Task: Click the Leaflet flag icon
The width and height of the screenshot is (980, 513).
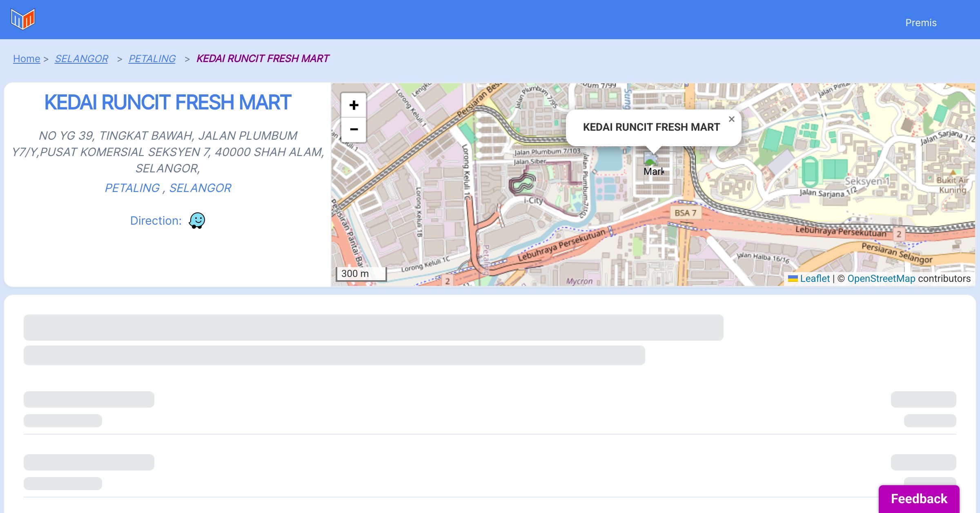Action: (793, 279)
